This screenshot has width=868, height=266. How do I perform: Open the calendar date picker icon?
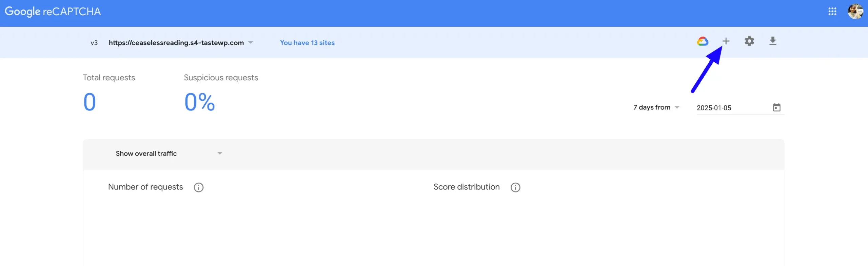(x=776, y=108)
